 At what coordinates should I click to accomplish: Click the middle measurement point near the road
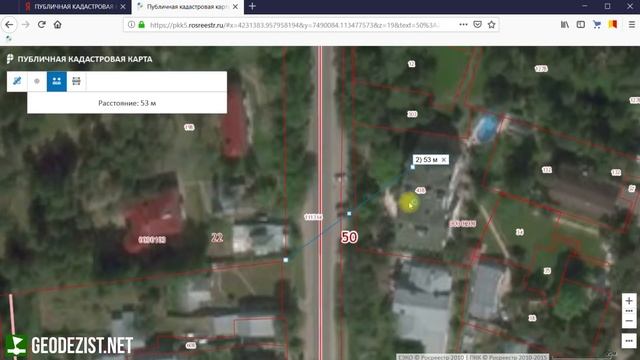pyautogui.click(x=349, y=213)
